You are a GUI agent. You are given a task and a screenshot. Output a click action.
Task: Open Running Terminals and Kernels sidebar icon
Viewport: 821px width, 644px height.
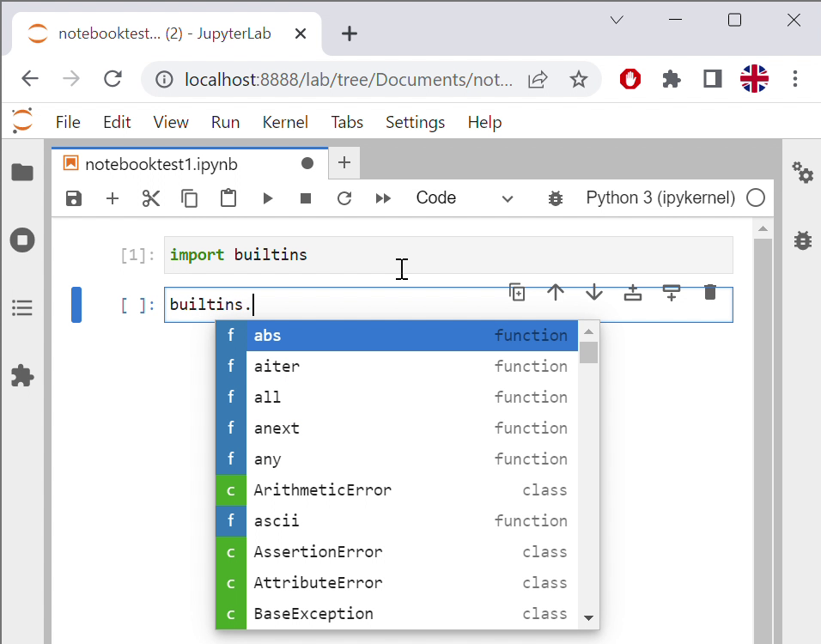tap(22, 240)
